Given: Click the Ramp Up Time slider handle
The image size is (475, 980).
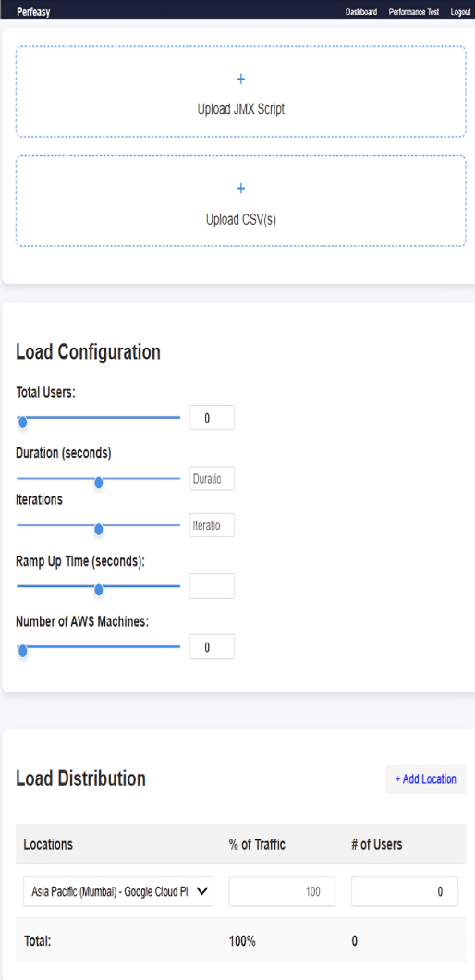Looking at the screenshot, I should 98,589.
